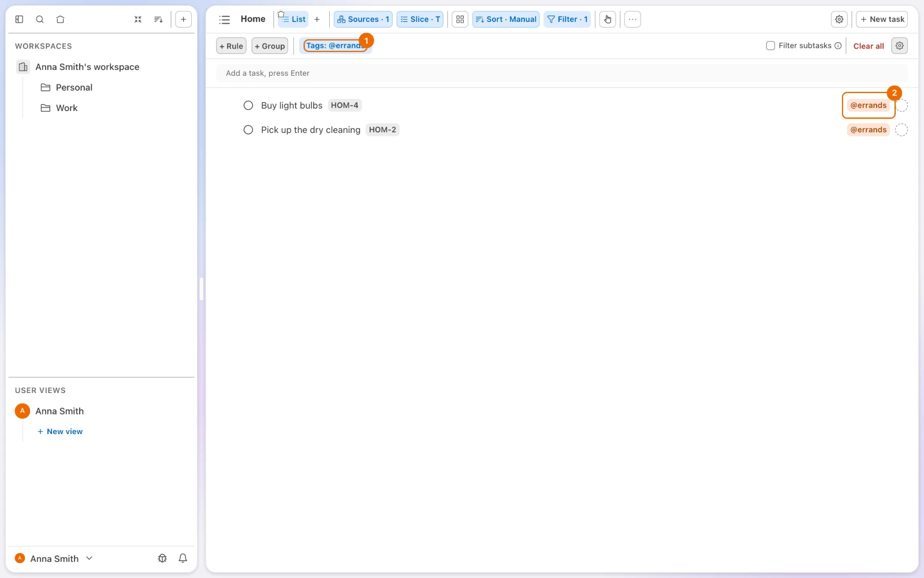Open Anna Smith's workspace in sidebar
924x578 pixels.
pyautogui.click(x=87, y=67)
